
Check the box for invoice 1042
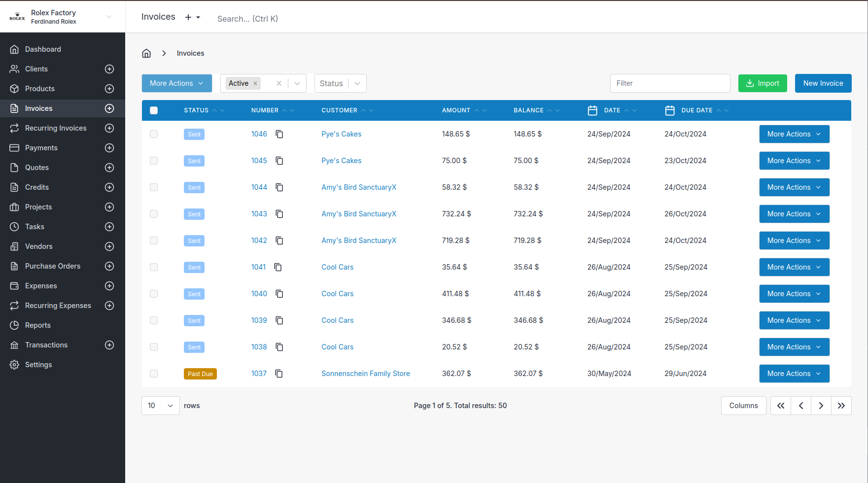point(154,241)
